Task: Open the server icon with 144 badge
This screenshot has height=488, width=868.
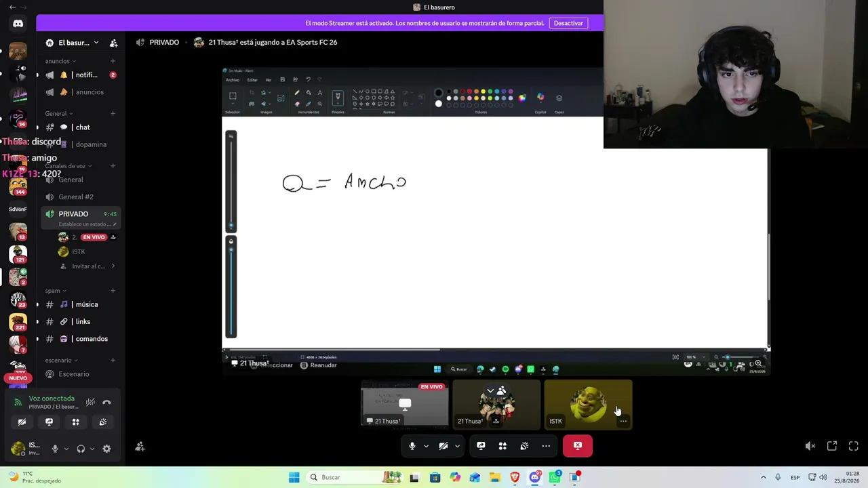Action: tap(18, 185)
